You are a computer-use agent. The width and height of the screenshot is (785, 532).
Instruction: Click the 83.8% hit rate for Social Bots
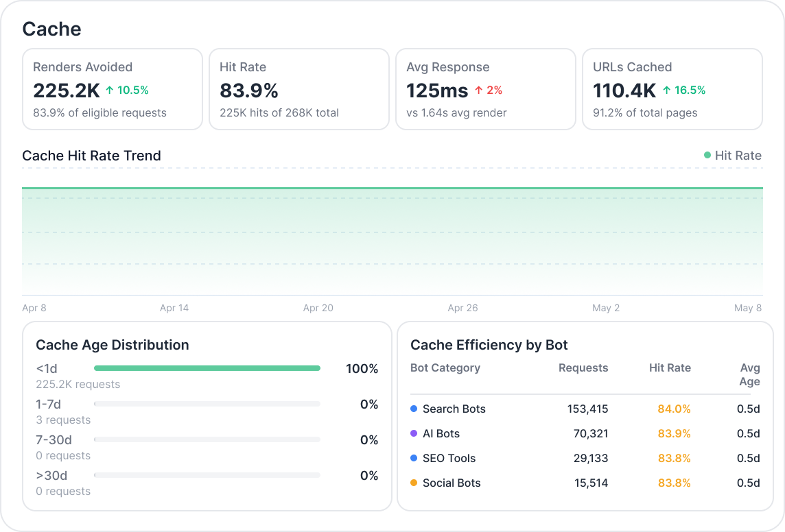click(x=674, y=483)
